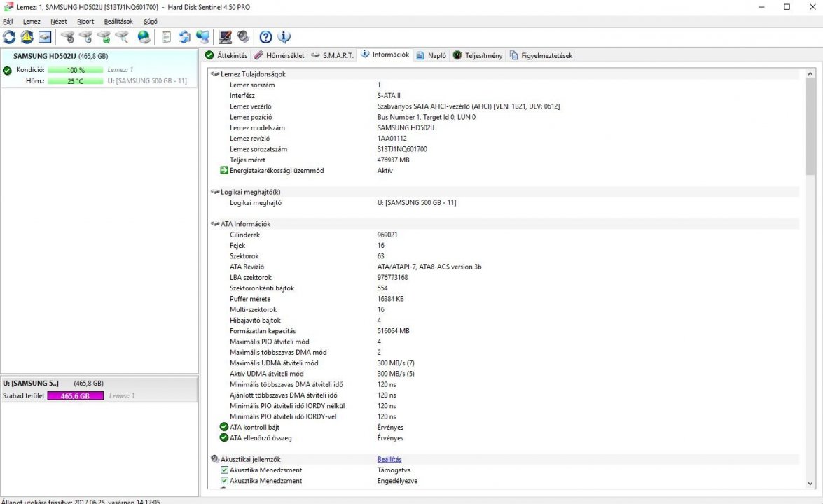
Task: Click the laptop configuration toolbar icon
Action: (225, 36)
